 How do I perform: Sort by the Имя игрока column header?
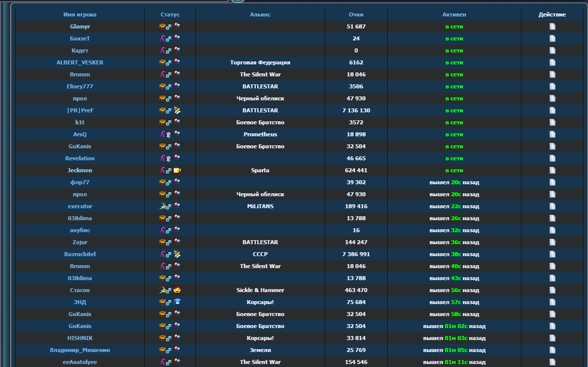pyautogui.click(x=80, y=14)
